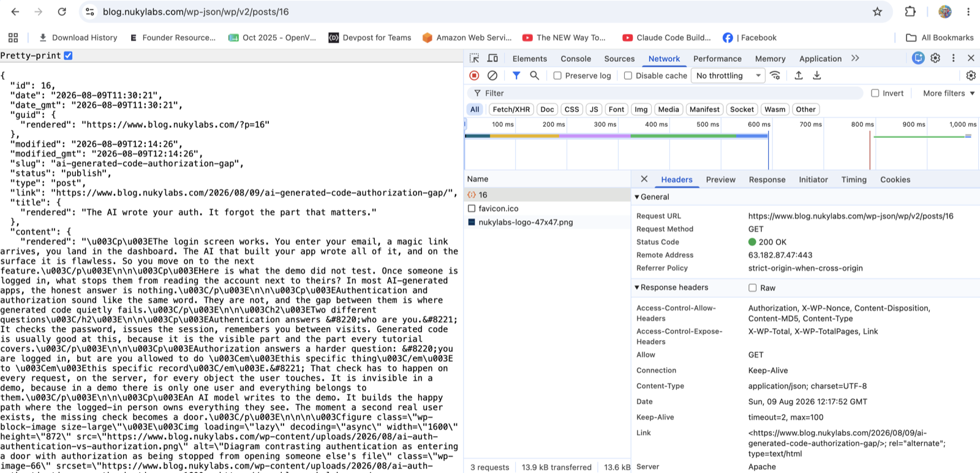
Task: Open the All Bookmarks folder
Action: coord(940,37)
